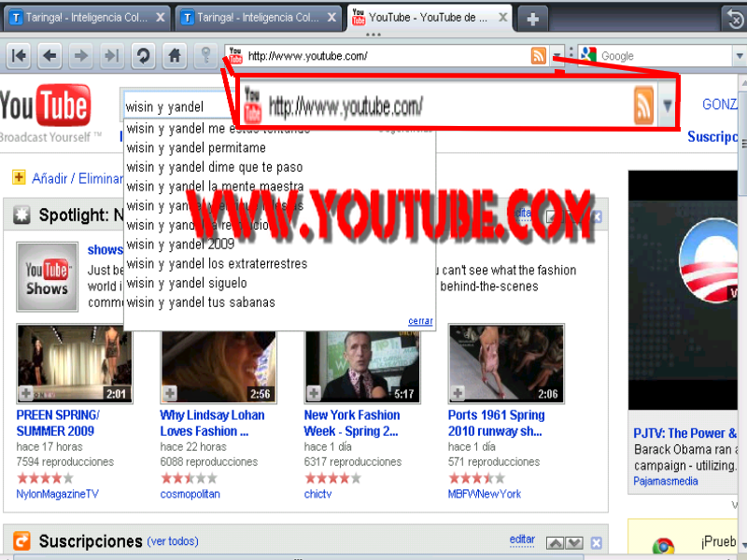Screen dimensions: 747x560
Task: Switch to the second Taringa! tab
Action: (x=259, y=18)
